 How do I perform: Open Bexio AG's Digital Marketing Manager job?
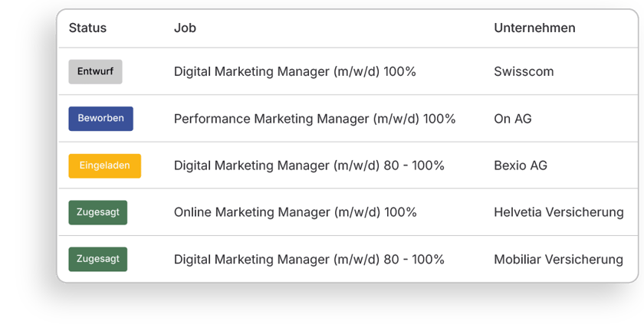tap(309, 165)
